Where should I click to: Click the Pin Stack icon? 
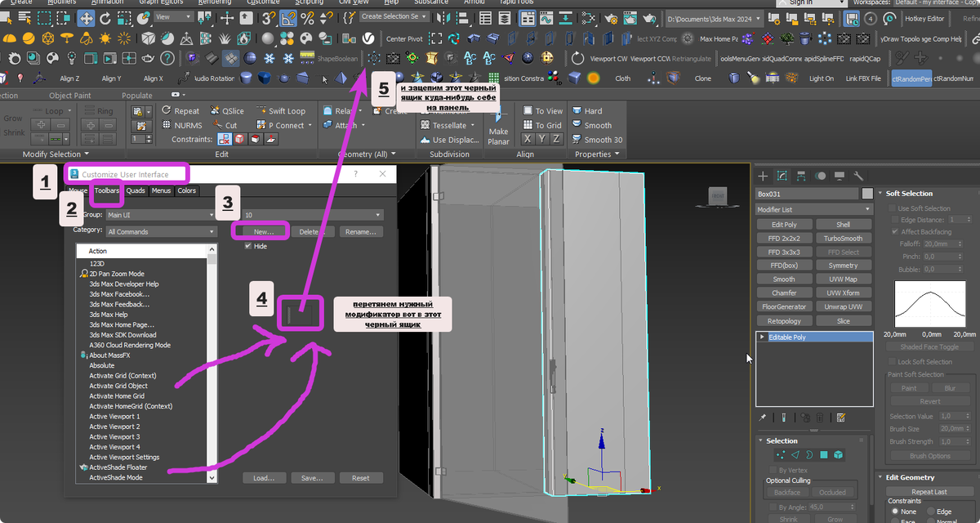pos(763,418)
